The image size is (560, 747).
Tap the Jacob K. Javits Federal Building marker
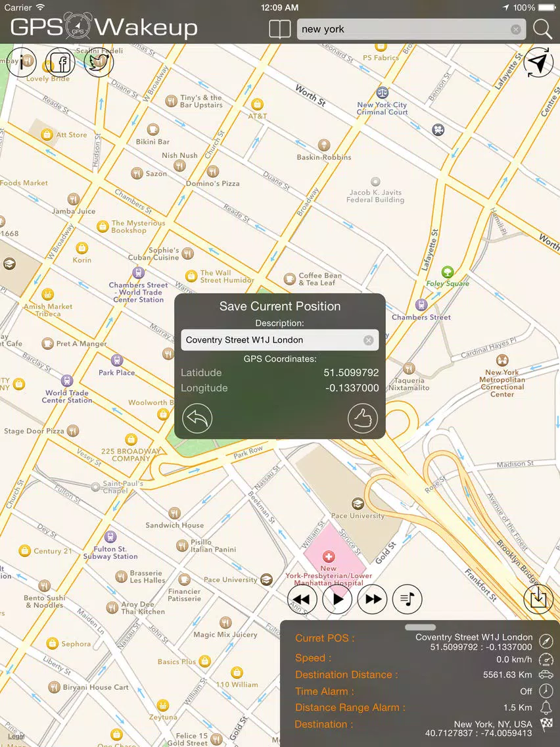point(376,181)
